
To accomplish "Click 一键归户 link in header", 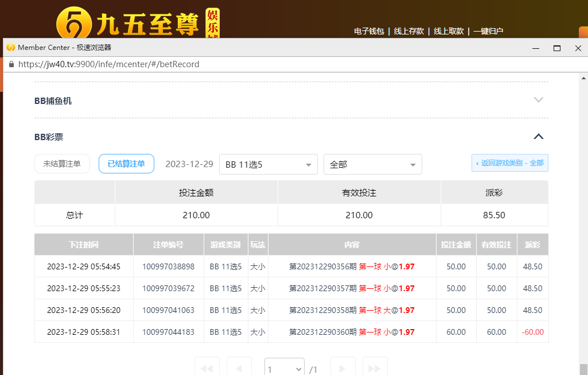I will (488, 31).
